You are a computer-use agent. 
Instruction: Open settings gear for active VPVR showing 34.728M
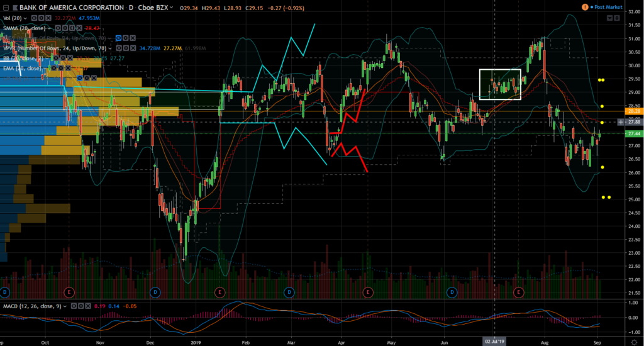click(126, 48)
